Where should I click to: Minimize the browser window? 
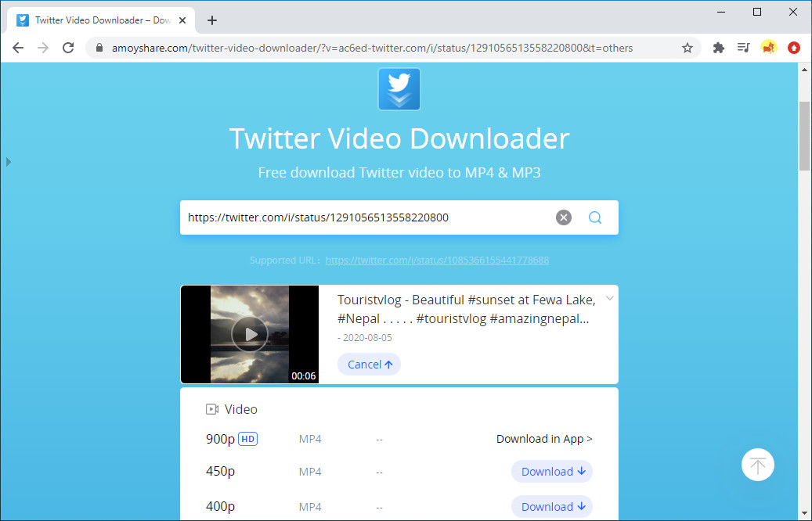[721, 12]
